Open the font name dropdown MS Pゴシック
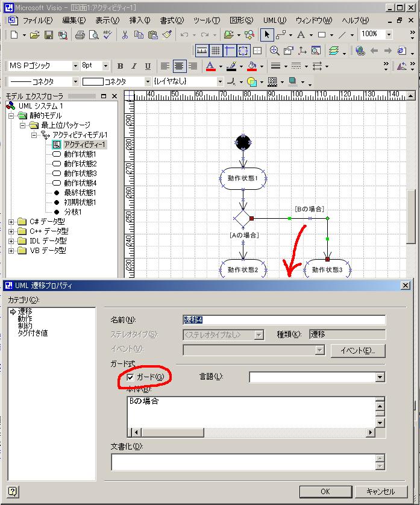Image resolution: width=420 pixels, height=505 pixels. pyautogui.click(x=75, y=66)
